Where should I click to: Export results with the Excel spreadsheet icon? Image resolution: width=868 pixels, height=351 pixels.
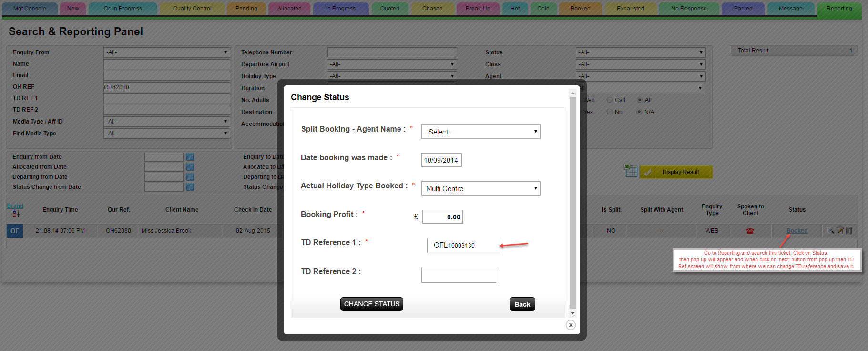pyautogui.click(x=630, y=170)
